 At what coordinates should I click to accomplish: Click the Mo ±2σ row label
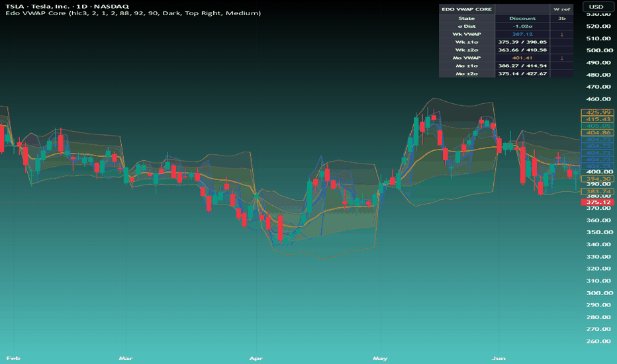click(467, 73)
